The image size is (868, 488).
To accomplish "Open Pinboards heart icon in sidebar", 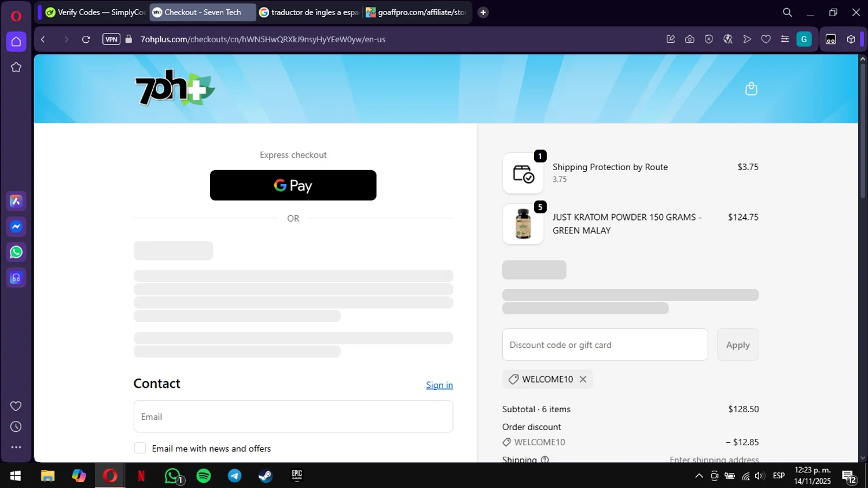I will 16,406.
